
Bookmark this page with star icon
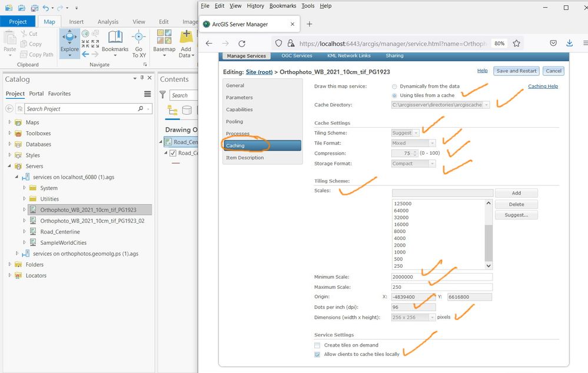pyautogui.click(x=516, y=44)
